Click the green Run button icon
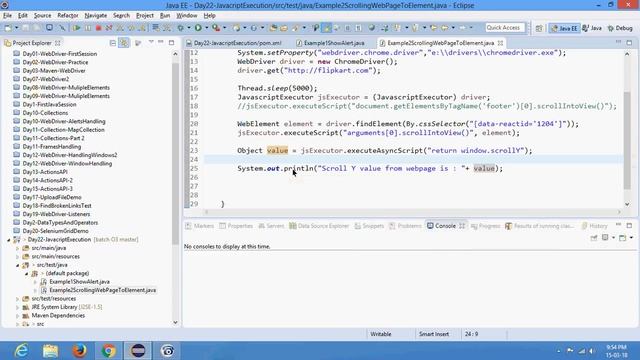The image size is (640, 360). click(x=198, y=28)
